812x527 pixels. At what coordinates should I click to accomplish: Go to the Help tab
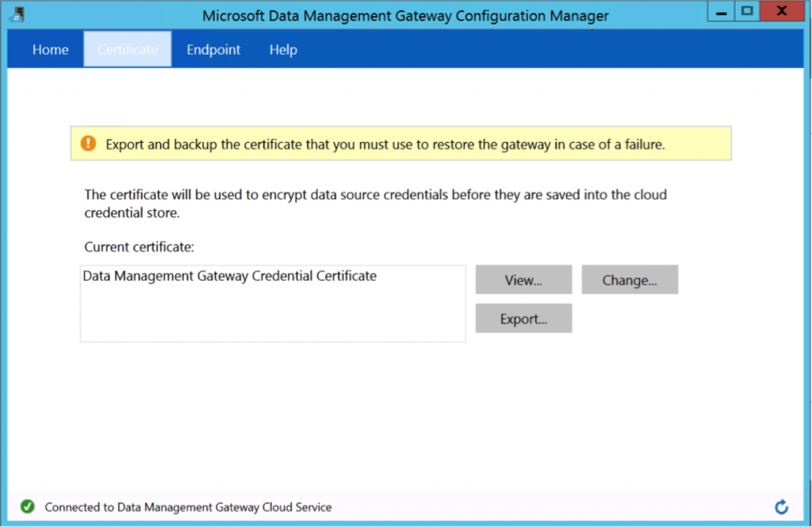[283, 49]
